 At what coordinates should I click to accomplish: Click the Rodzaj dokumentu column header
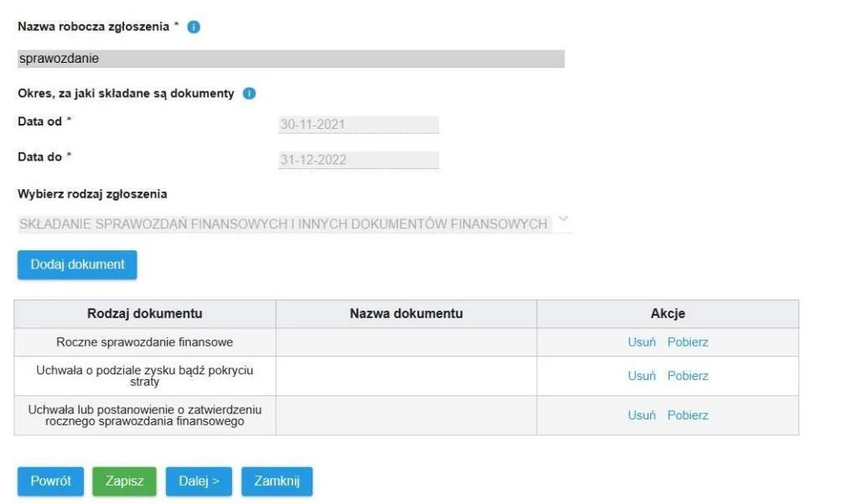(145, 314)
